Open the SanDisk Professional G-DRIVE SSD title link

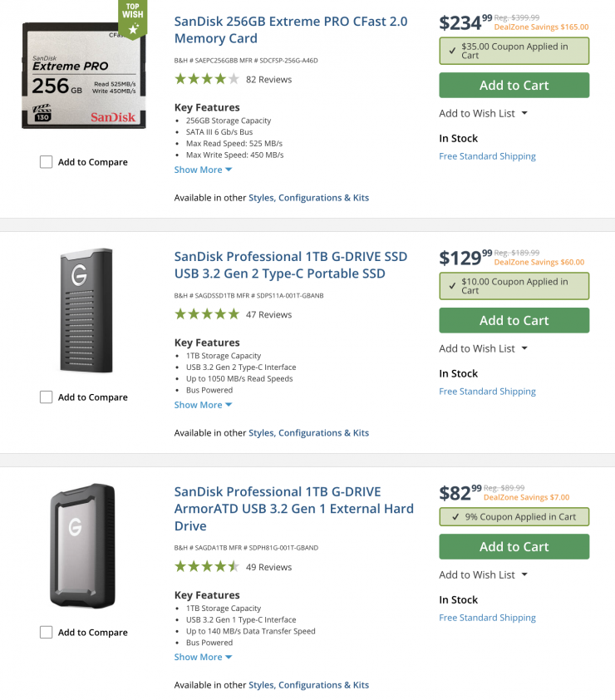pyautogui.click(x=279, y=265)
